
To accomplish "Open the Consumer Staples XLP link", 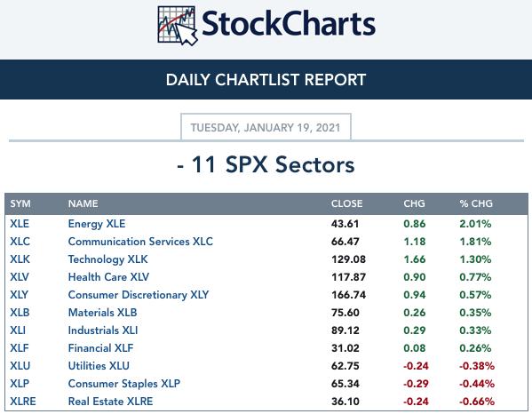I will tap(124, 384).
